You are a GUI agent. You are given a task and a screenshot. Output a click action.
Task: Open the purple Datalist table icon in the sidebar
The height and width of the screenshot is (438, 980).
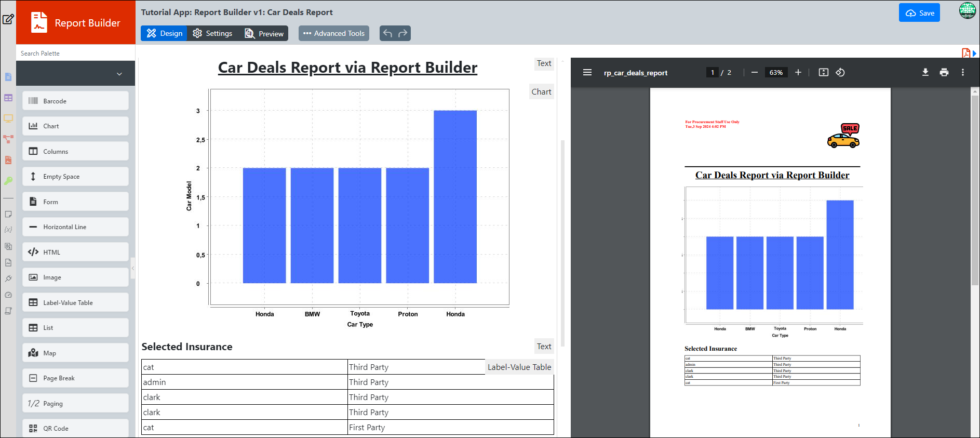[x=8, y=98]
